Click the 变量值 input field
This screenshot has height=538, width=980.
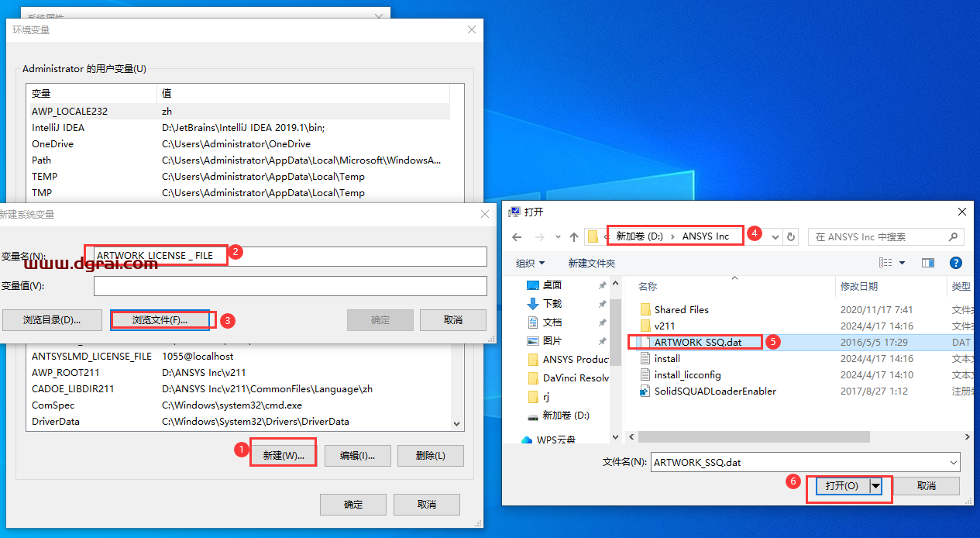(x=291, y=285)
